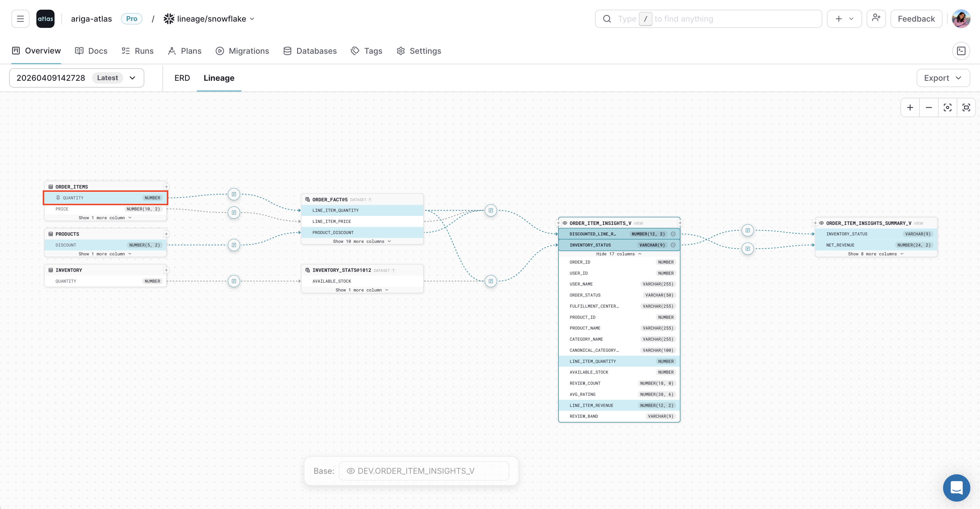Click the Feedback button

[x=916, y=18]
